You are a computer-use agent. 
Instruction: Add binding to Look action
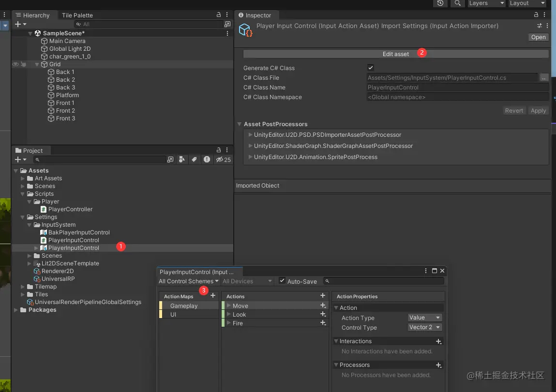[x=323, y=314]
